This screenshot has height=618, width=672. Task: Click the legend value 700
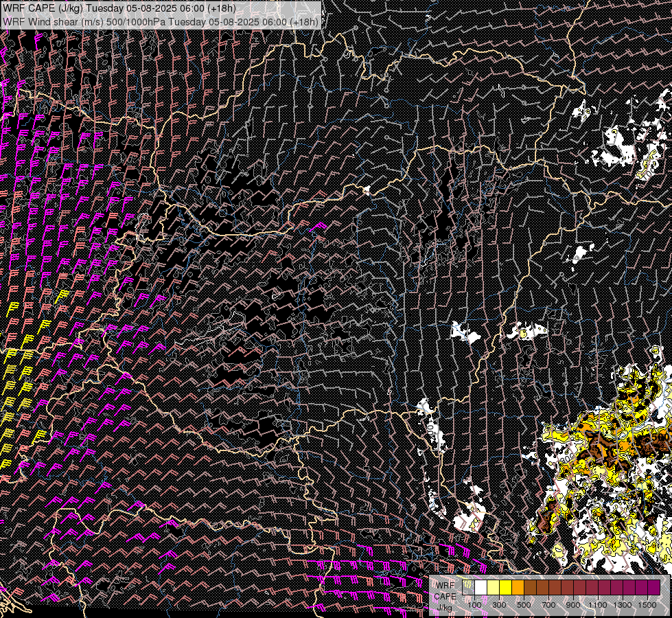coord(548,605)
